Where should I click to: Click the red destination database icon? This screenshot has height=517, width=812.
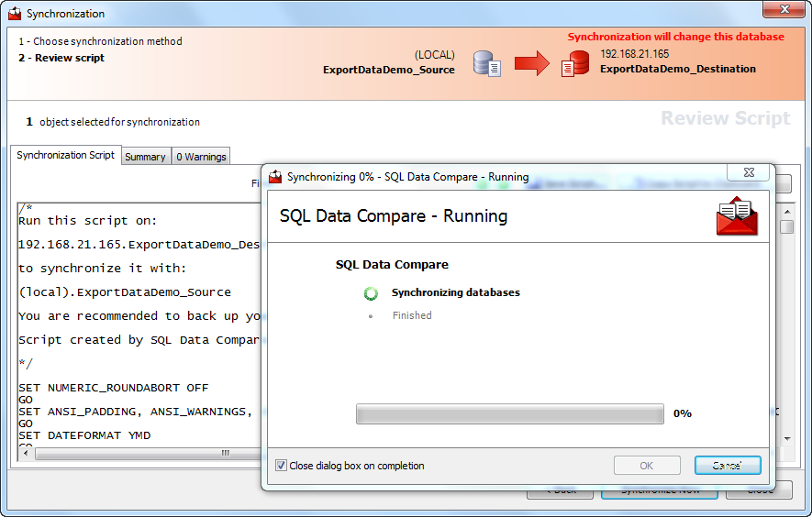click(x=575, y=63)
